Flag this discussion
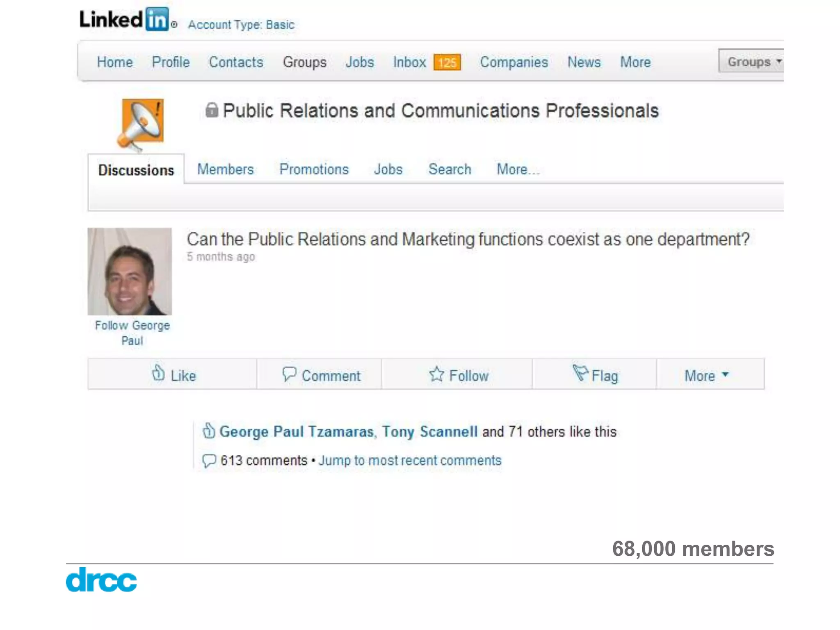The width and height of the screenshot is (840, 630). click(595, 375)
